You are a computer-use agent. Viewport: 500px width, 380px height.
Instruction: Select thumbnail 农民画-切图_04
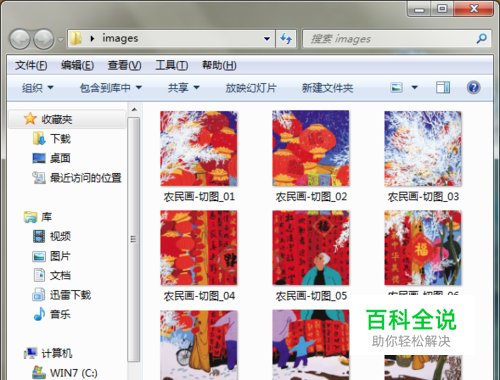pyautogui.click(x=199, y=248)
